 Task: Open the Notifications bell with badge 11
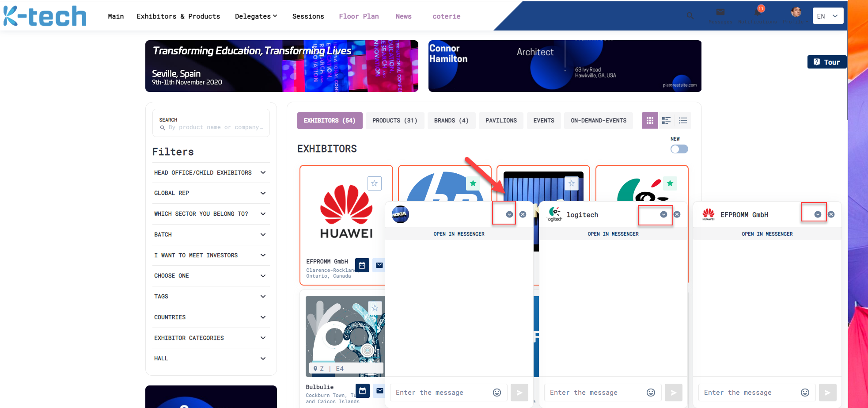(758, 12)
